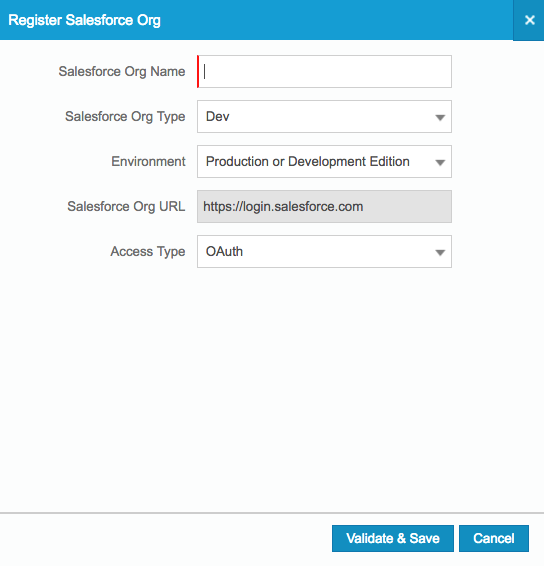544x566 pixels.
Task: Select the Salesforce Org URL field
Action: tap(324, 206)
